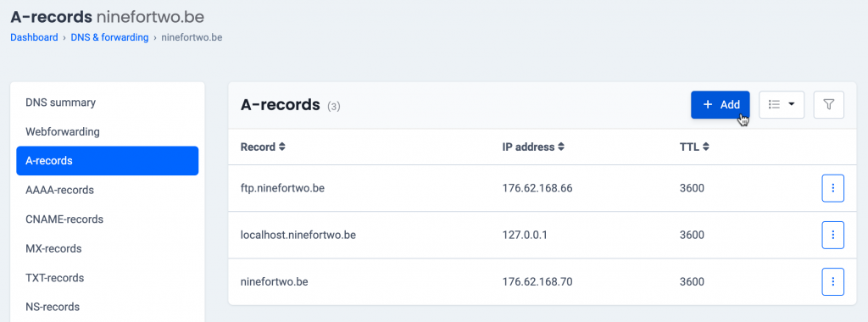This screenshot has width=868, height=322.
Task: Open the DNS & forwarding breadcrumb link
Action: coord(109,37)
